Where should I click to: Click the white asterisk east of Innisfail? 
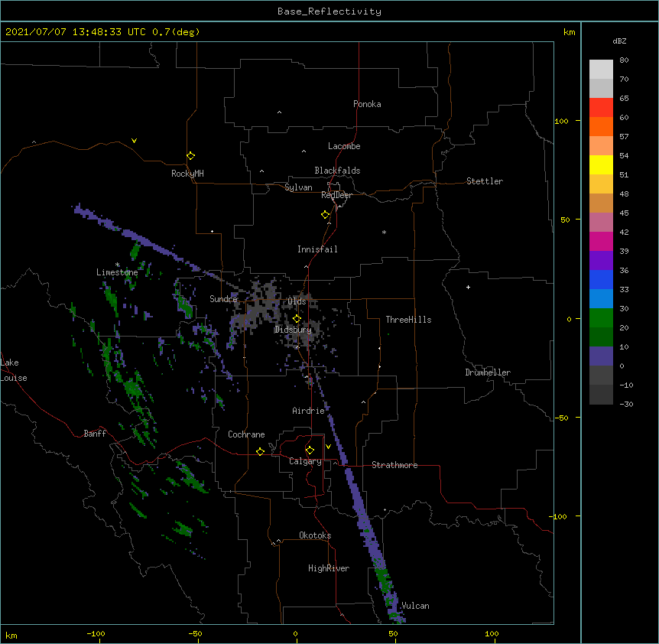pos(384,232)
